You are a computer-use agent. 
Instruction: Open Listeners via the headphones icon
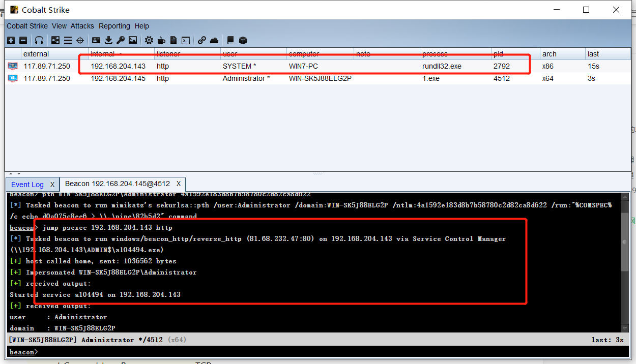(x=39, y=40)
